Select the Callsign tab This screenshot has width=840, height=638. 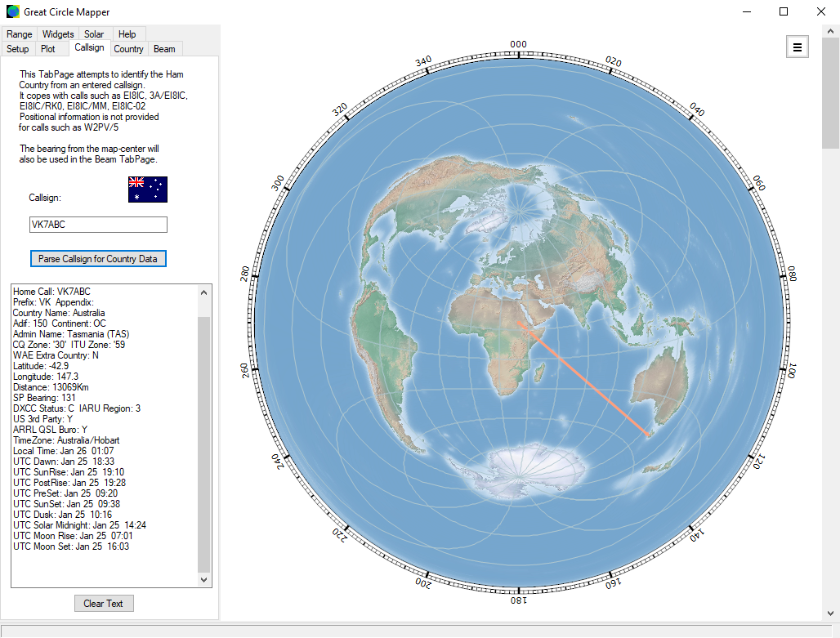tap(89, 47)
